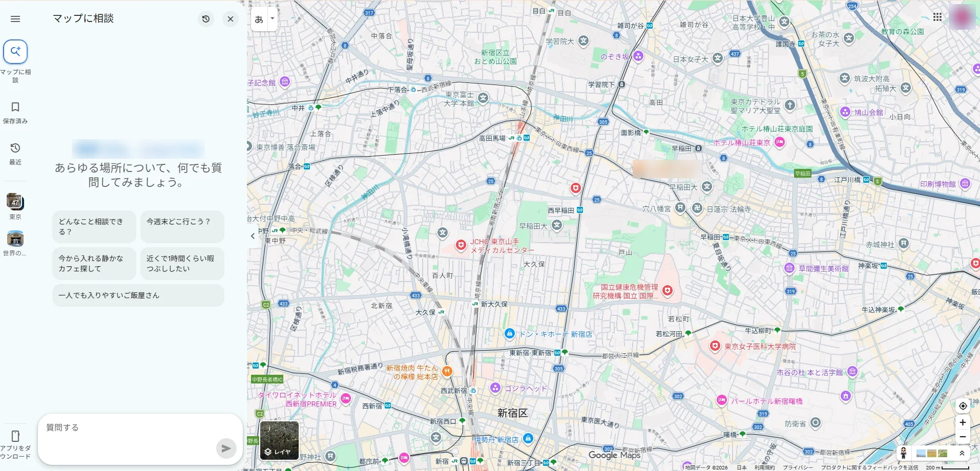The image size is (980, 471).
Task: Show my current location on map
Action: (x=963, y=406)
